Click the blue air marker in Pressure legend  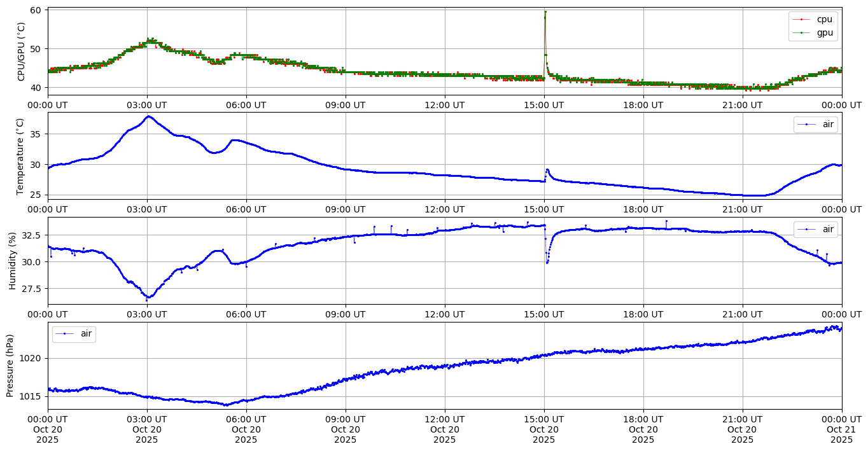point(65,334)
